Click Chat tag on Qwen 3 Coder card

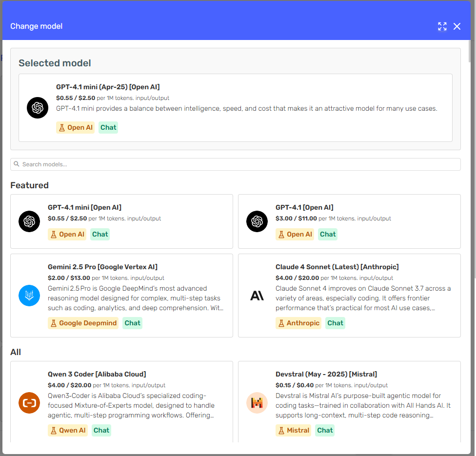pyautogui.click(x=101, y=431)
